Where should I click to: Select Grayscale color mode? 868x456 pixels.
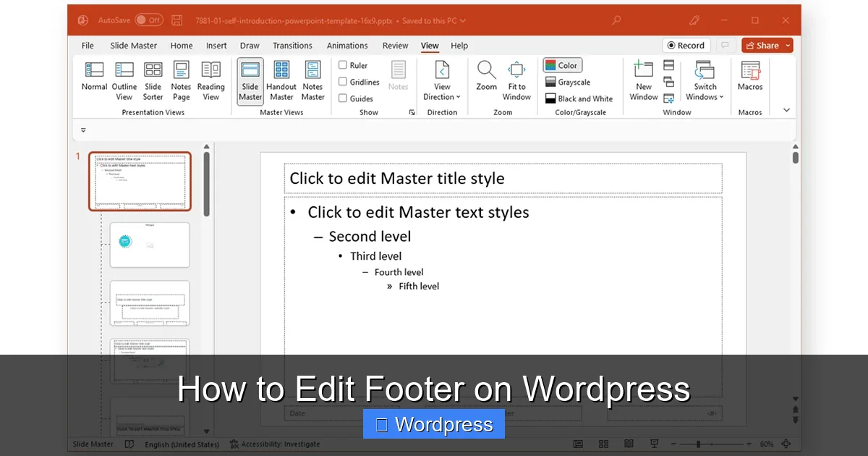pos(569,81)
